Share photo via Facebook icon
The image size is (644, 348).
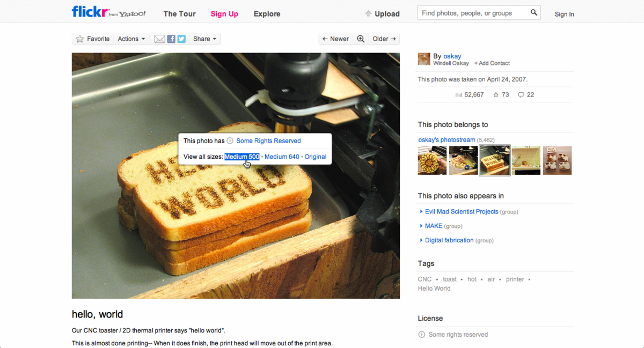(x=171, y=39)
